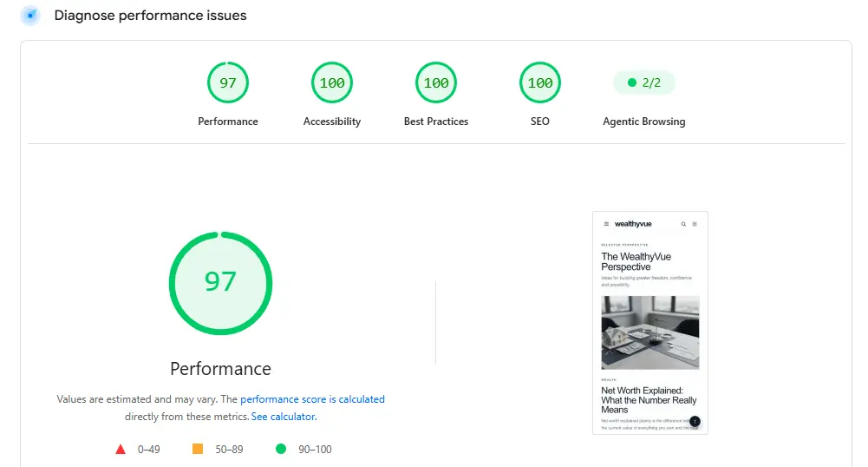Click 'The WealthyVue Perspective' title in thumbnail
868x467 pixels.
coord(636,261)
